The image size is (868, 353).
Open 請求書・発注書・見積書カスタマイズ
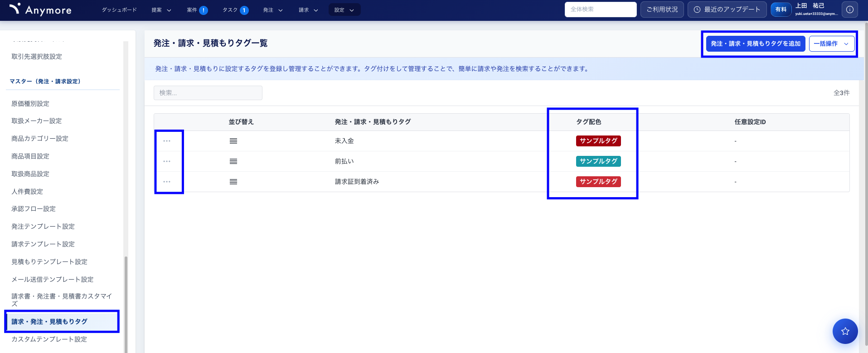[x=62, y=300]
